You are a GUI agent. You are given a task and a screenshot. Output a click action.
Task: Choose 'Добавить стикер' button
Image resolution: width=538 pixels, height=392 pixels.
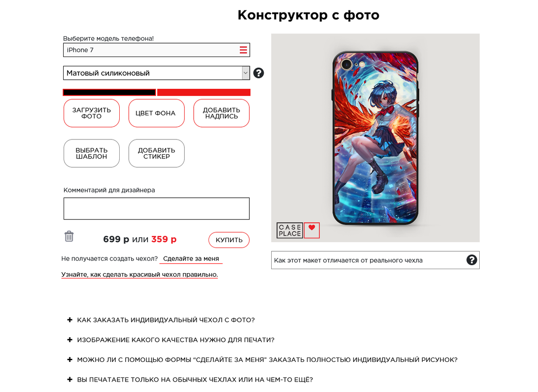[x=156, y=153]
